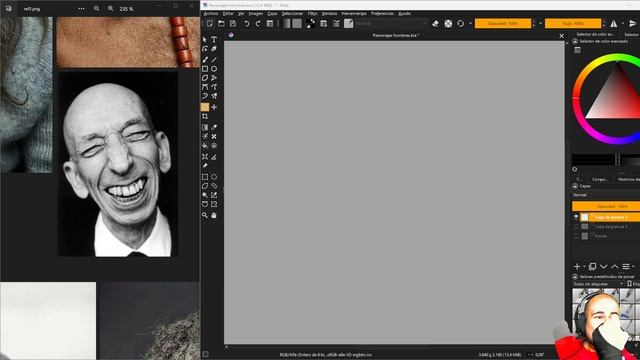Redo the last undone action
The image size is (640, 360).
pyautogui.click(x=258, y=24)
